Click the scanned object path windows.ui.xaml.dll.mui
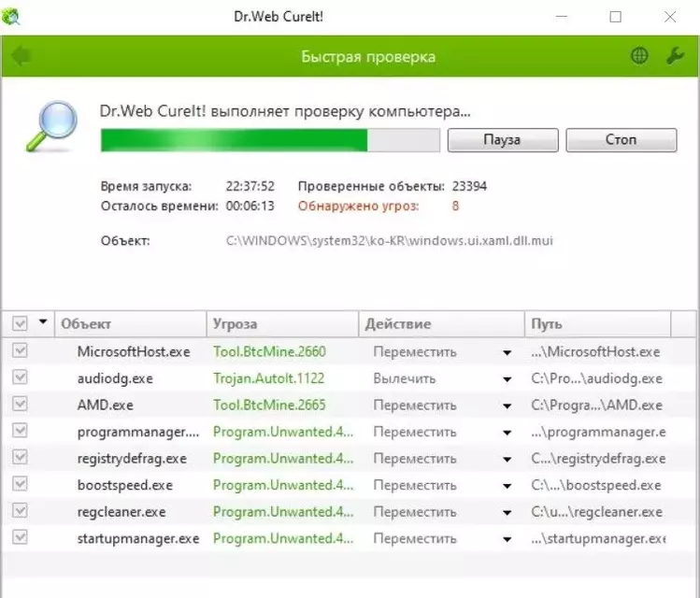700x598 pixels. [390, 241]
